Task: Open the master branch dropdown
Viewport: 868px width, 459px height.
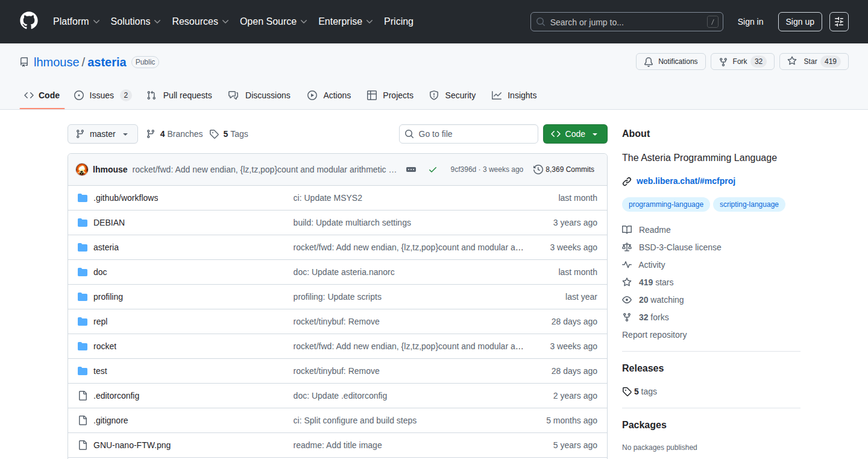Action: click(102, 134)
